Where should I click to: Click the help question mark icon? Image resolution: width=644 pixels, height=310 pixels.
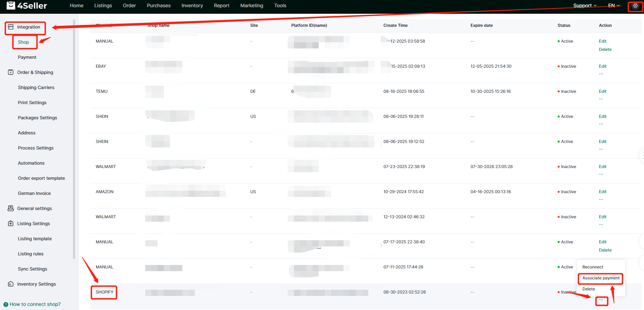pos(6,304)
